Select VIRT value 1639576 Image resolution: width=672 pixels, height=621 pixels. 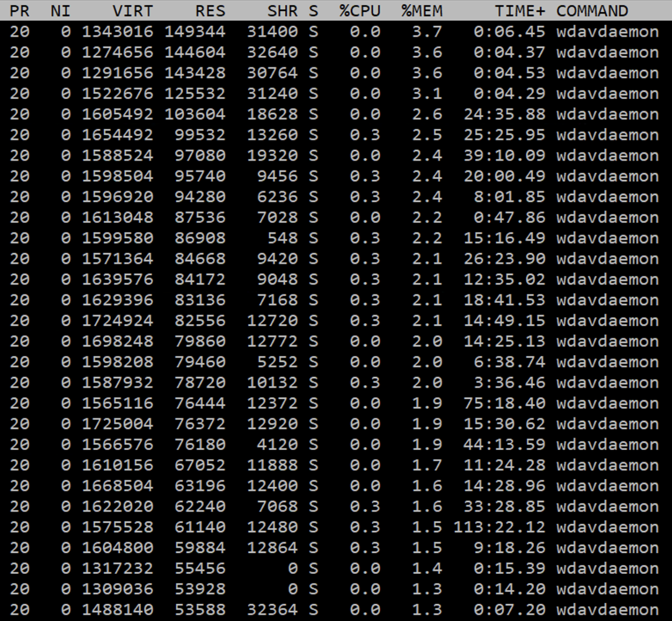[x=117, y=279]
